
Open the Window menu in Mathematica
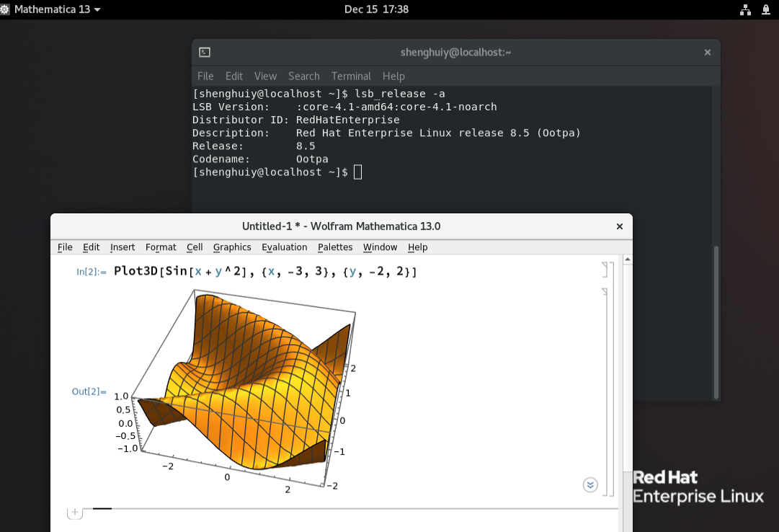(380, 247)
